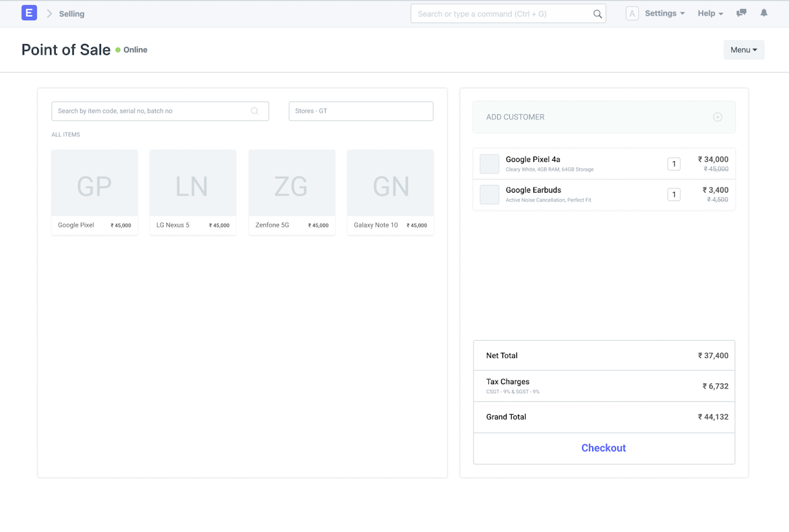This screenshot has width=789, height=532.
Task: Open the notifications bell
Action: 764,13
